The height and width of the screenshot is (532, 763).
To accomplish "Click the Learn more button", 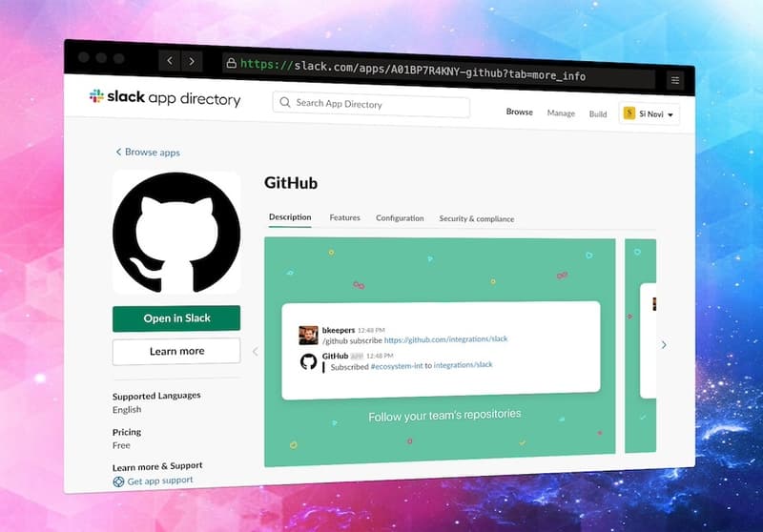I will [x=176, y=351].
